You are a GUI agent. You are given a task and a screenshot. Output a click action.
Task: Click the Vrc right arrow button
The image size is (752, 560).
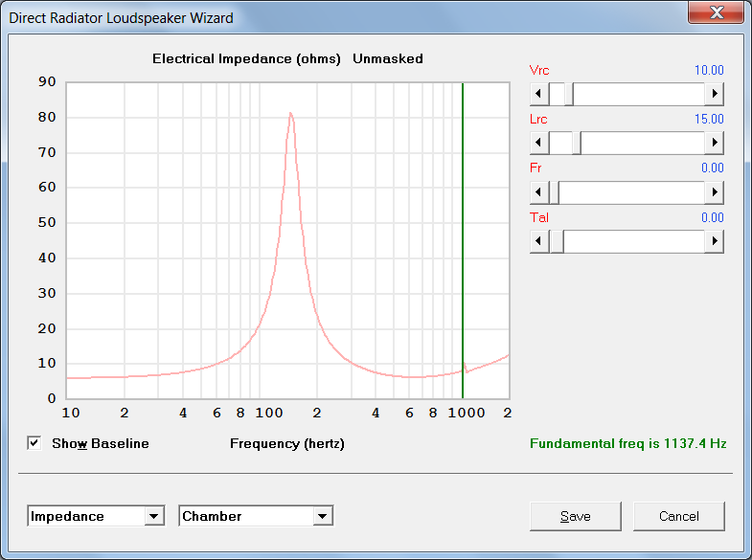coord(714,94)
